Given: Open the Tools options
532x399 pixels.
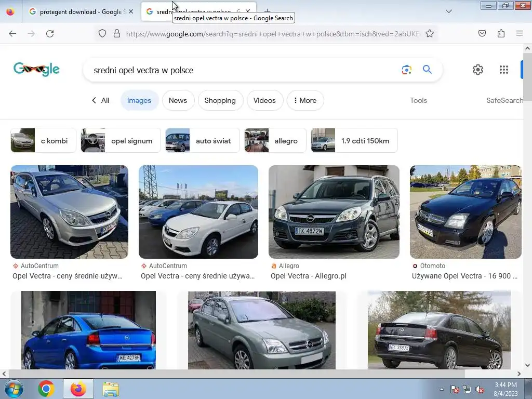Looking at the screenshot, I should (x=418, y=100).
